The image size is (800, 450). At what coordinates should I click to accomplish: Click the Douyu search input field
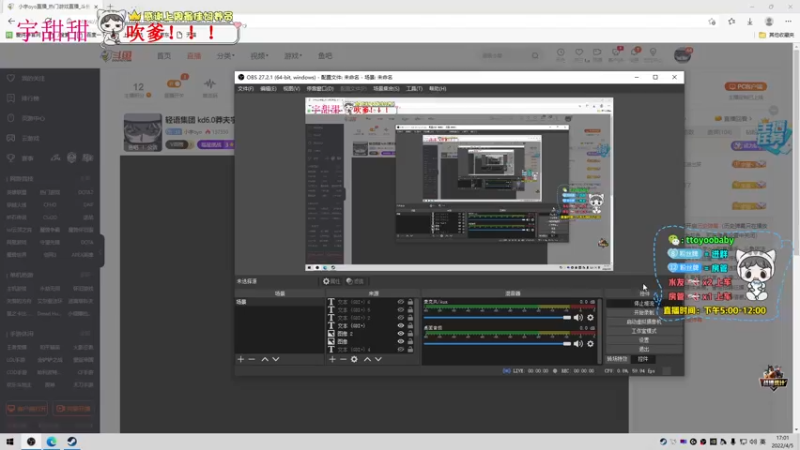click(x=503, y=56)
